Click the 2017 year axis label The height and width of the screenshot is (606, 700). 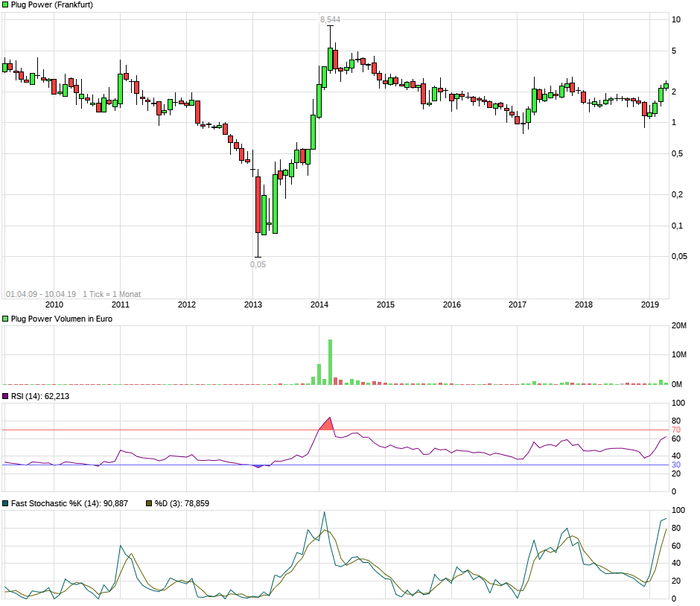click(x=518, y=304)
